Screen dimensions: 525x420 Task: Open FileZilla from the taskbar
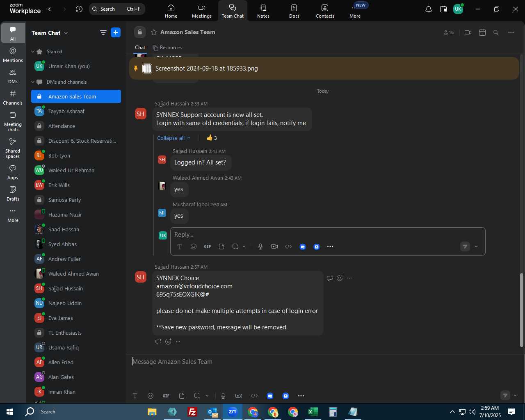point(192,412)
